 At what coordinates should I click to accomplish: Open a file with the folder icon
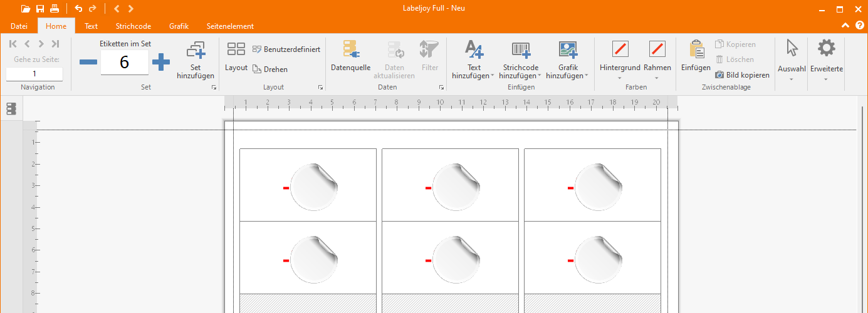25,9
